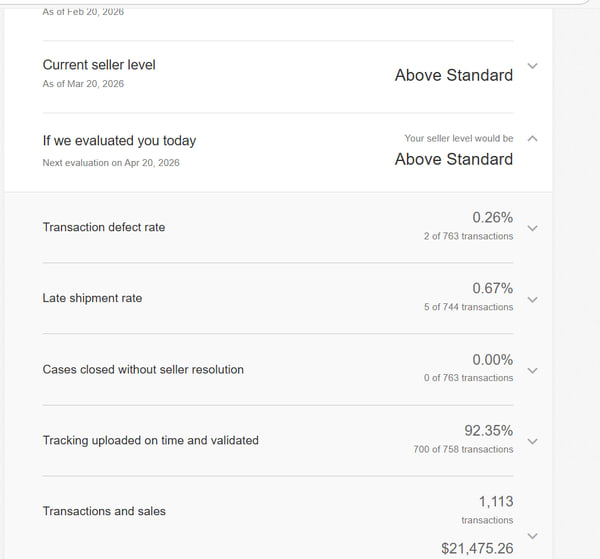Image resolution: width=600 pixels, height=559 pixels.
Task: Click the 0.67% late shipment value
Action: [492, 288]
